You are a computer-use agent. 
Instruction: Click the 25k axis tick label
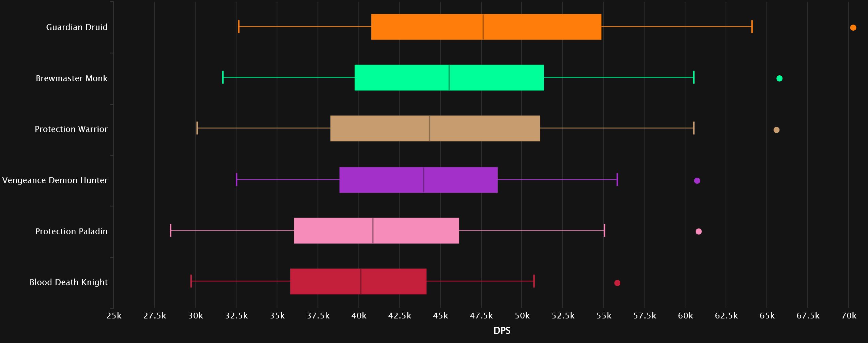pyautogui.click(x=114, y=316)
